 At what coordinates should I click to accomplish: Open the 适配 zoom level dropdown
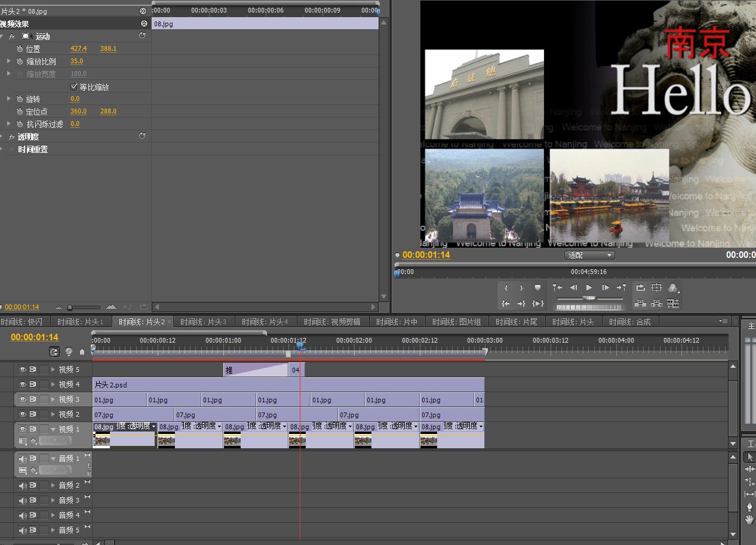click(589, 255)
